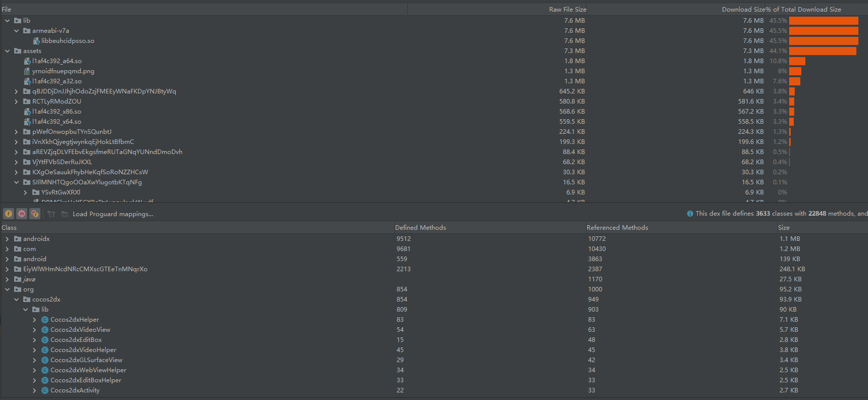
Task: Click the androidx package folder icon
Action: 18,239
